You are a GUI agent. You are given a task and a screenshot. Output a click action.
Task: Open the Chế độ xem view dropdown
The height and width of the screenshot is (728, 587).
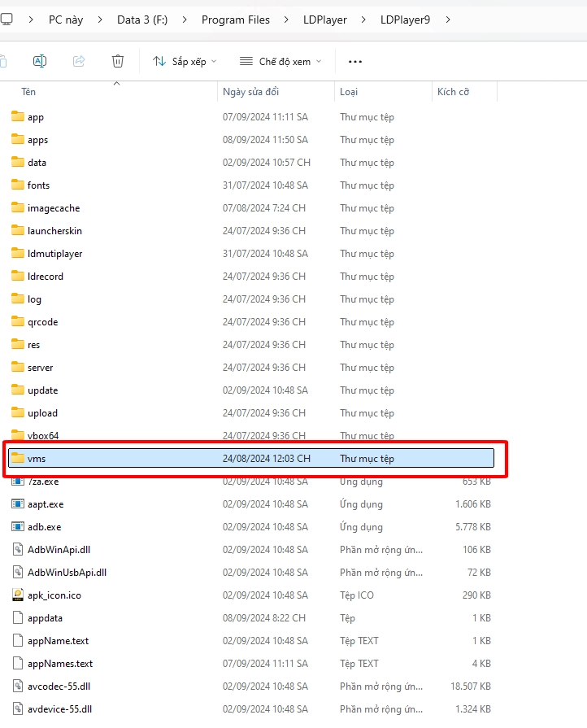pyautogui.click(x=280, y=61)
